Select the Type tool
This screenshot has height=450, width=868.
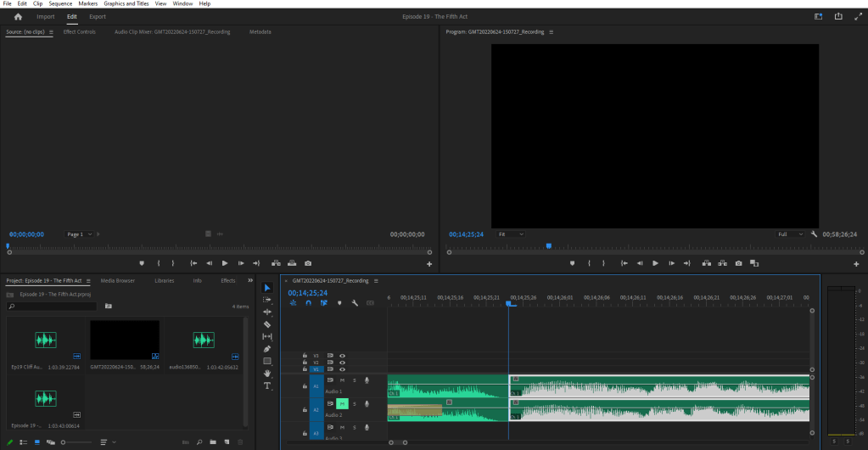267,385
